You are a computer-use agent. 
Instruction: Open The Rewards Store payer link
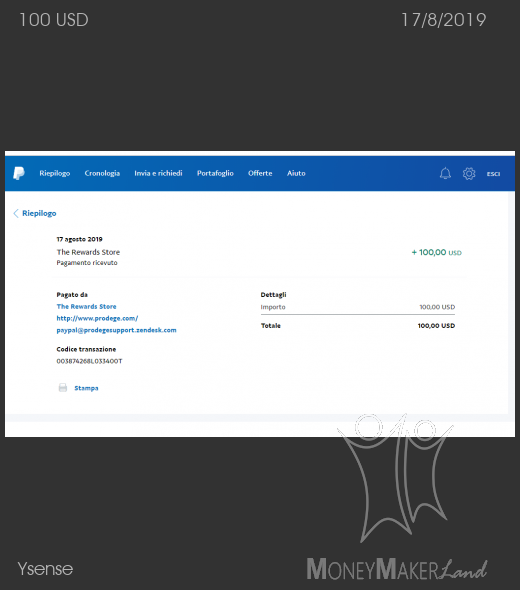(86, 306)
